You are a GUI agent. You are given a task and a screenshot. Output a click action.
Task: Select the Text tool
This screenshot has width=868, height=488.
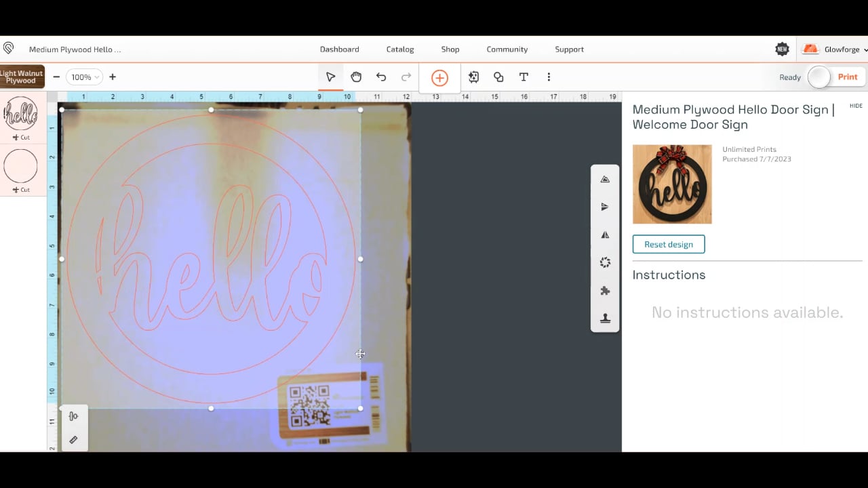pyautogui.click(x=524, y=77)
